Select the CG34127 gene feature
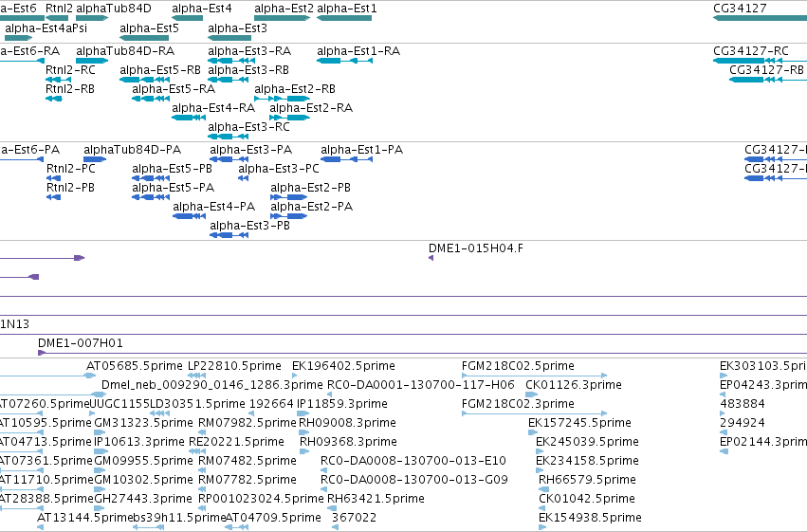The width and height of the screenshot is (807, 532). pos(761,18)
